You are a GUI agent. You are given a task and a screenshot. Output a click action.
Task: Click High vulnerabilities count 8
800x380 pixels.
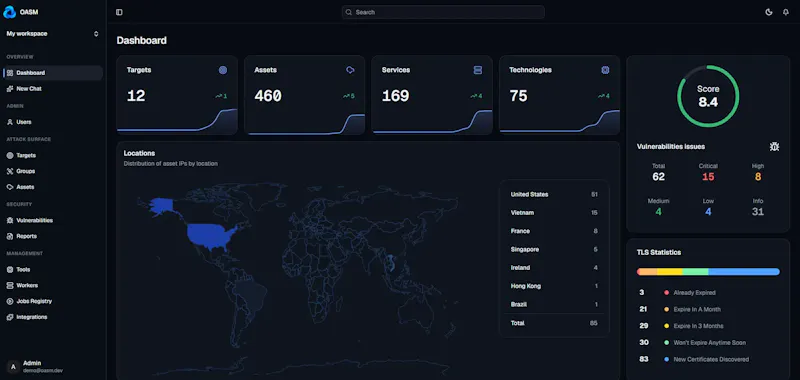coord(758,177)
